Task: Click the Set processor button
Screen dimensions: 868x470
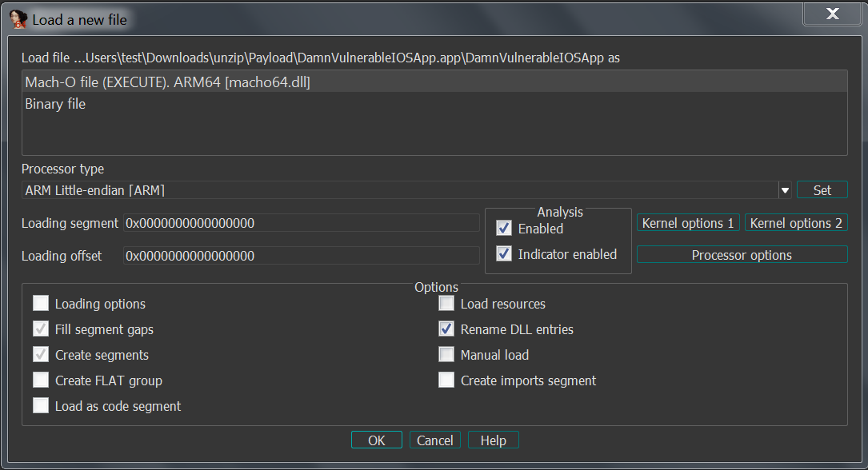Action: 822,189
